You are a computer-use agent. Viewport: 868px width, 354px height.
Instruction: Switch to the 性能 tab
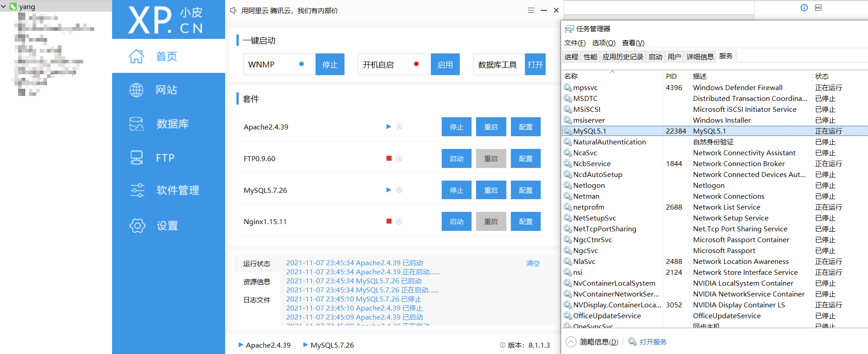590,57
